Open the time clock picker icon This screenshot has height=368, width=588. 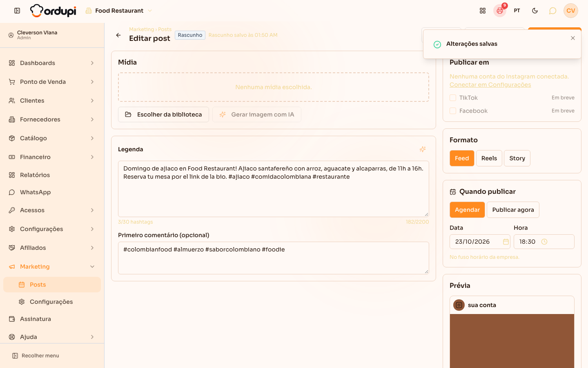click(x=544, y=242)
